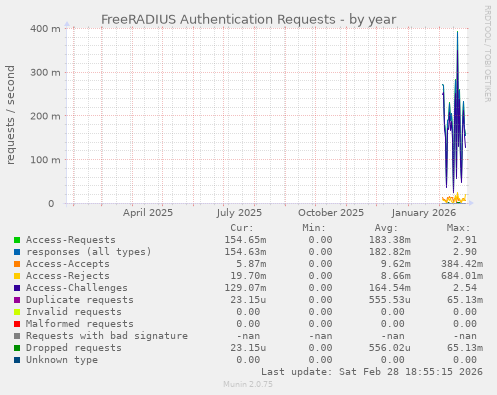Click the dark green Dropped requests swatch
The width and height of the screenshot is (497, 395).
[17, 348]
